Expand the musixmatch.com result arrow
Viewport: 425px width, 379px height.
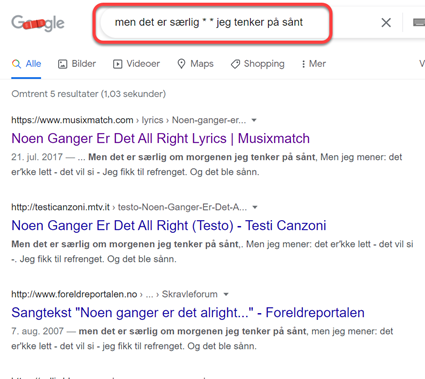[x=254, y=120]
